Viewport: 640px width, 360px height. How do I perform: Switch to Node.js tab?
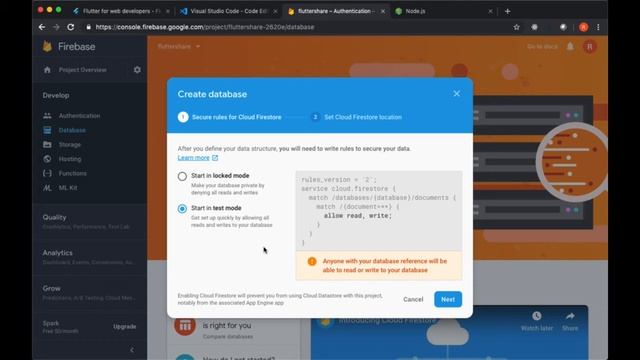coord(443,11)
